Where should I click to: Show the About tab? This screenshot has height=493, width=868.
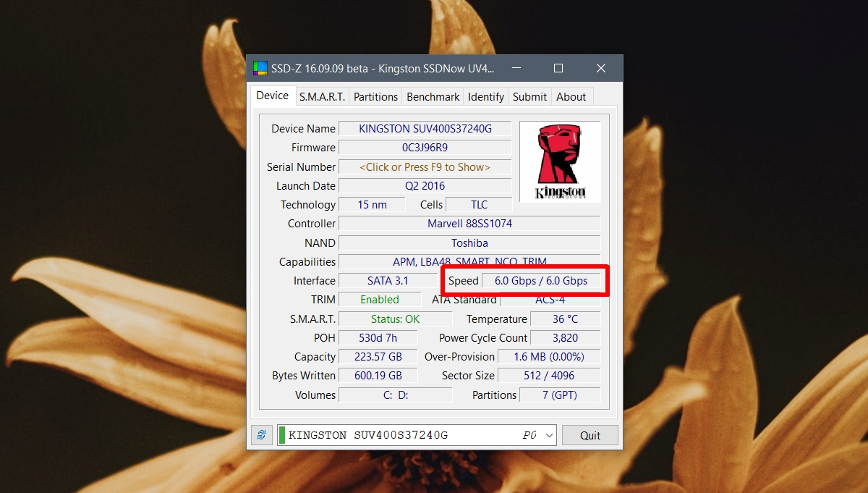tap(571, 96)
